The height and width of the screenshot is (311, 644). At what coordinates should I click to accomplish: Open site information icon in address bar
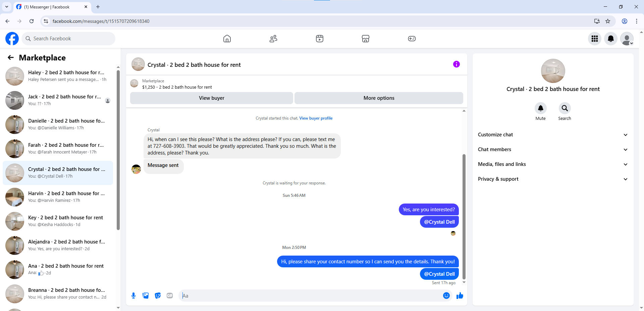point(46,21)
